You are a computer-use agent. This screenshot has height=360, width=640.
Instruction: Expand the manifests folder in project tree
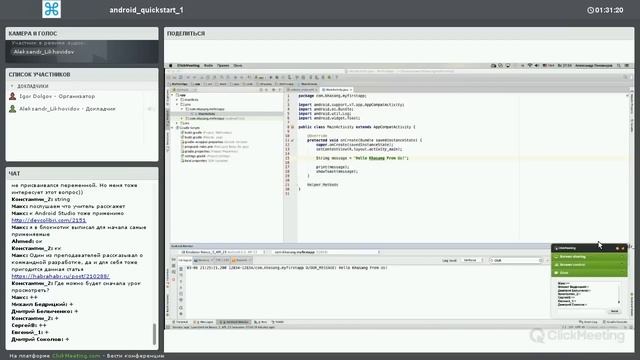click(x=177, y=100)
